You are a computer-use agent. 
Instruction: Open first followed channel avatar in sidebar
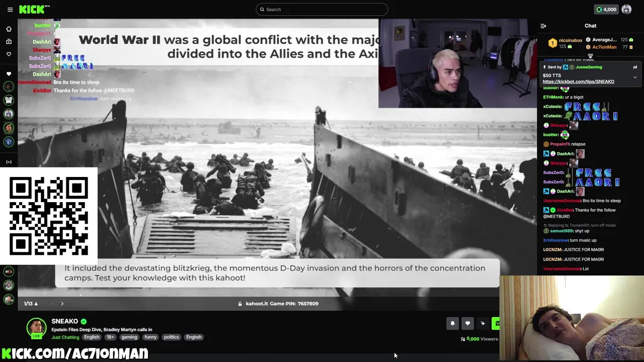[9, 86]
